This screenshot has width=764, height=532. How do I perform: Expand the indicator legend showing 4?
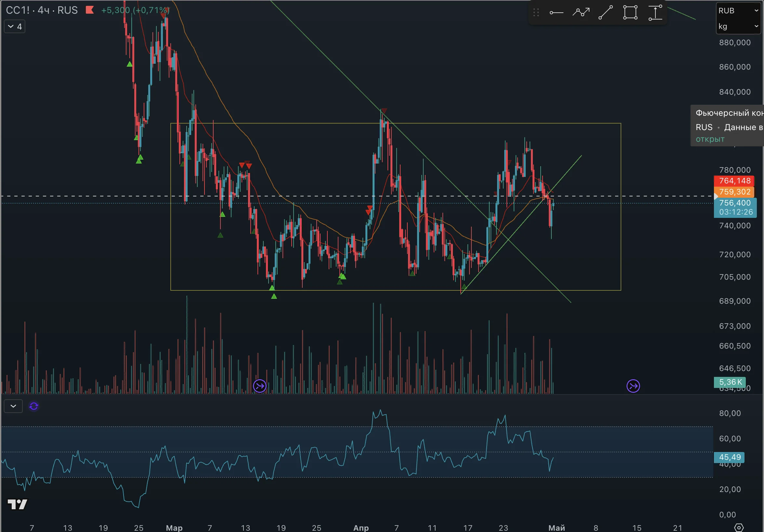(x=15, y=27)
